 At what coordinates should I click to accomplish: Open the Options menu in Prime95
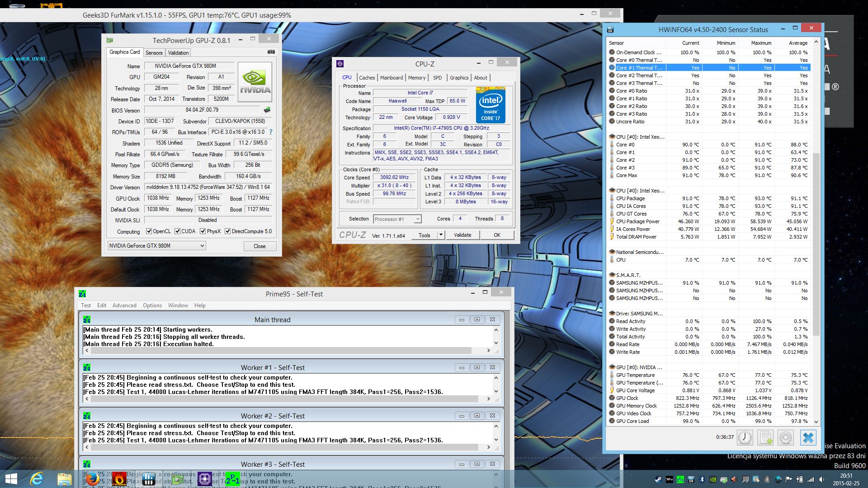coord(152,305)
